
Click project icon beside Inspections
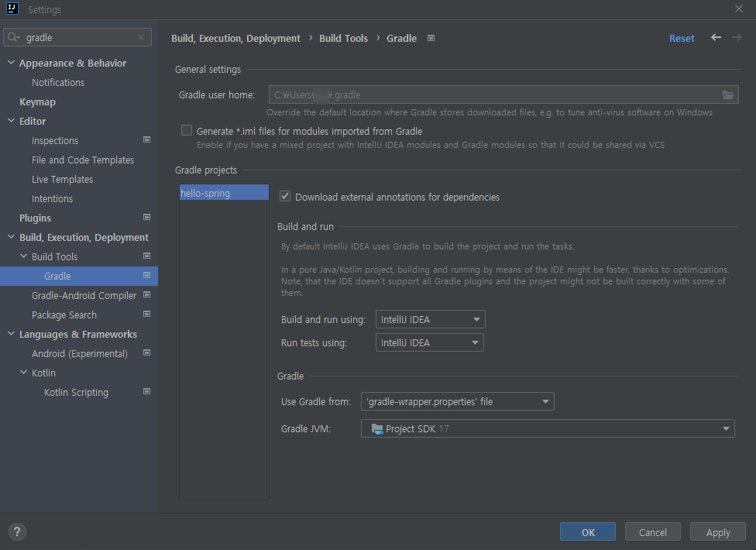[147, 139]
